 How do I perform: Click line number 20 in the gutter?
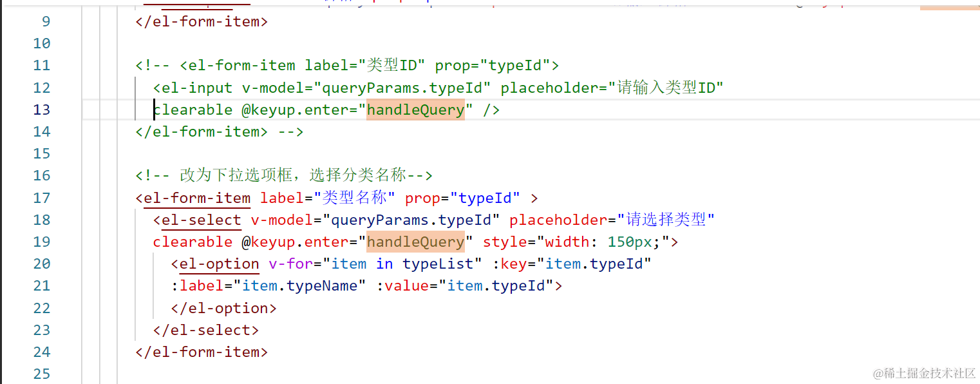coord(42,264)
